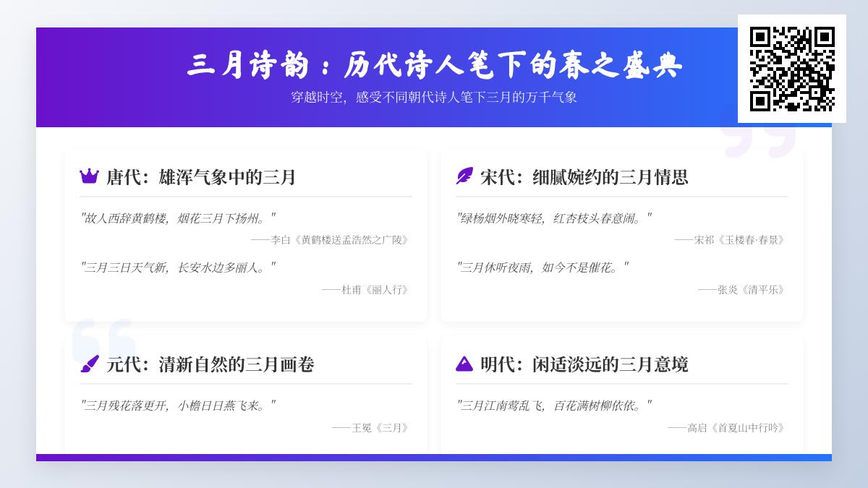
Task: Select heading 明代：闲适淡远的三月意境
Action: tap(584, 364)
